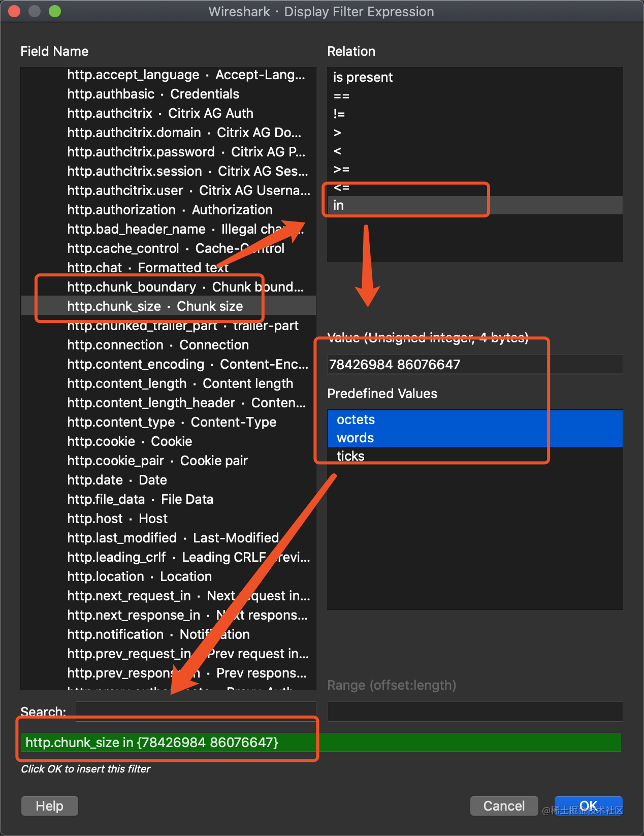Click the Range offset:length input field
The height and width of the screenshot is (836, 644).
click(x=475, y=712)
